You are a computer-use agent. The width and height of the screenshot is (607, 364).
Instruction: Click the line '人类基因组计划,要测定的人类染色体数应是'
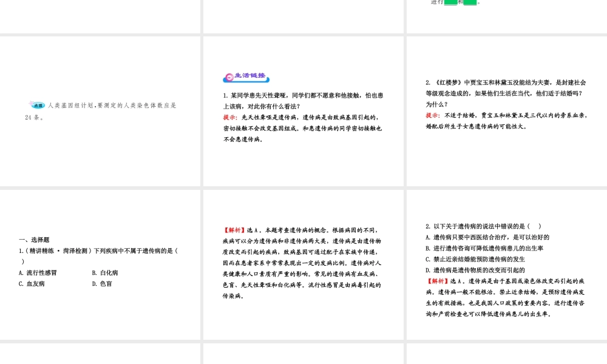[112, 105]
